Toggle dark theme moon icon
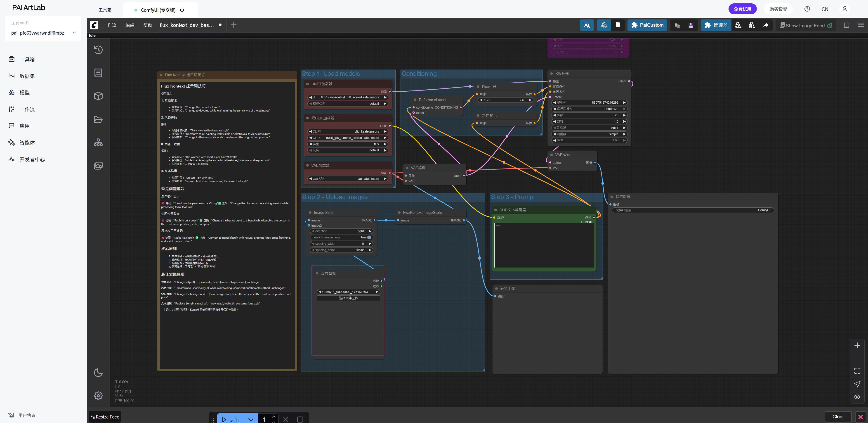868x423 pixels. tap(98, 372)
